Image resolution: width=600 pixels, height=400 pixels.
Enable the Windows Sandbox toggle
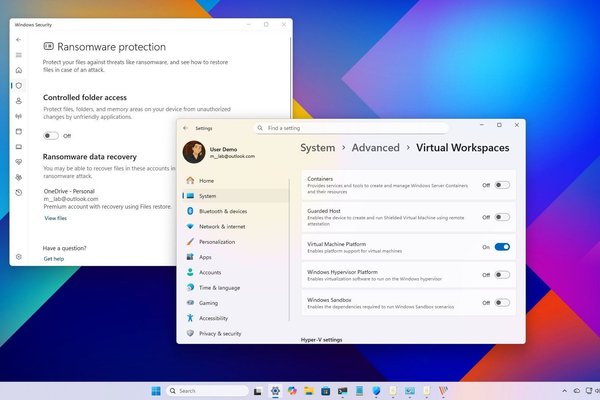tap(502, 303)
